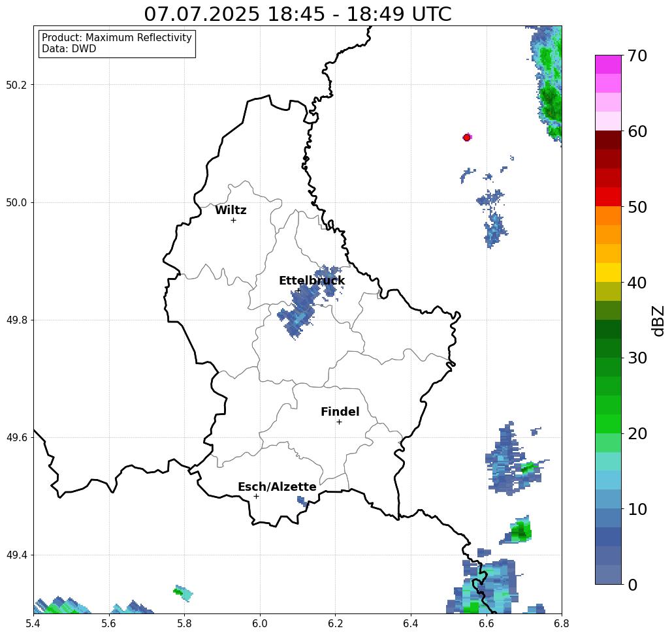Click the 49.8 latitude axis label
This screenshot has width=672, height=635.
pyautogui.click(x=16, y=320)
